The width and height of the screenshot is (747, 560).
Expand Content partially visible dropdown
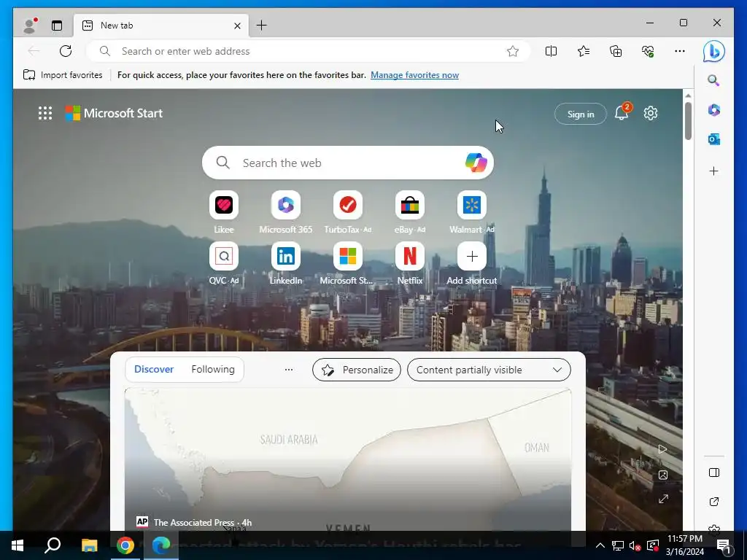pos(489,370)
